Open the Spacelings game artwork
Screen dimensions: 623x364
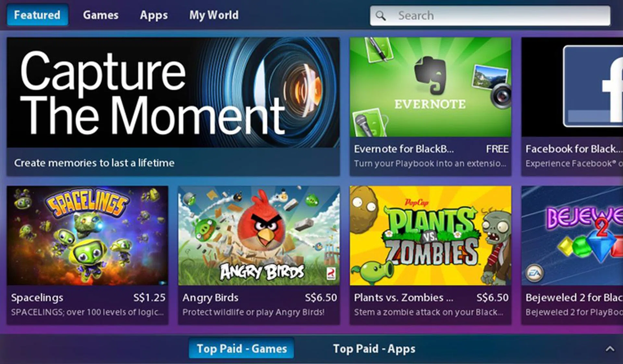coord(88,235)
